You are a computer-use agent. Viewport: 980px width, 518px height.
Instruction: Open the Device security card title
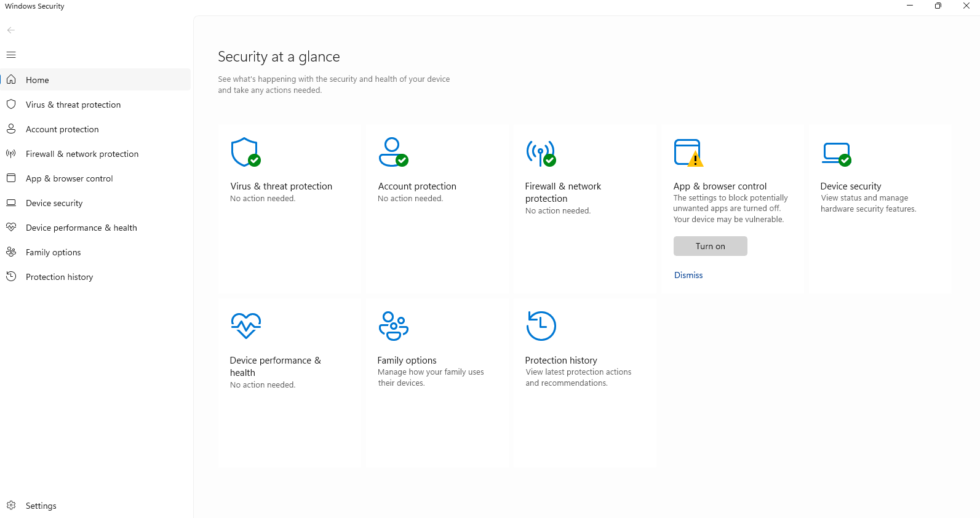[851, 186]
